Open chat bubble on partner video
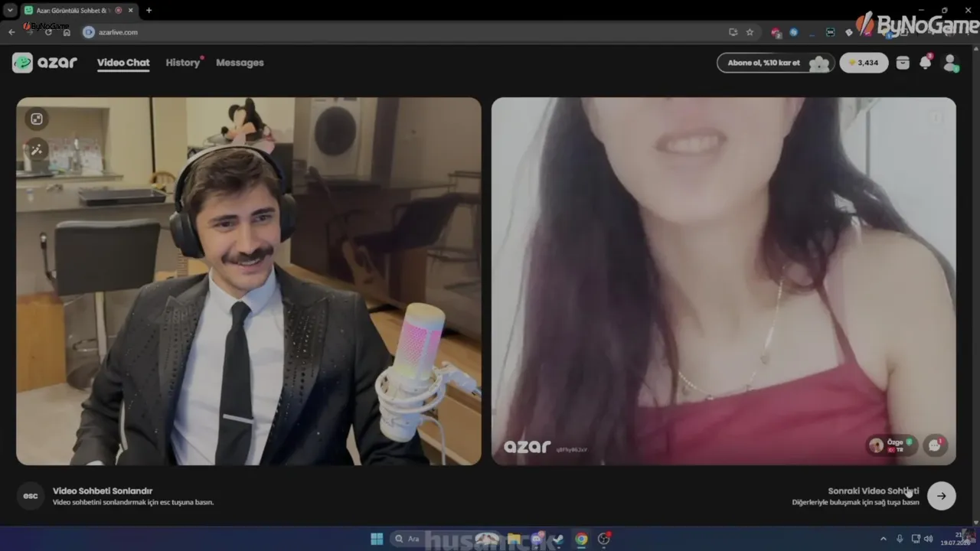This screenshot has height=551, width=980. (x=936, y=445)
